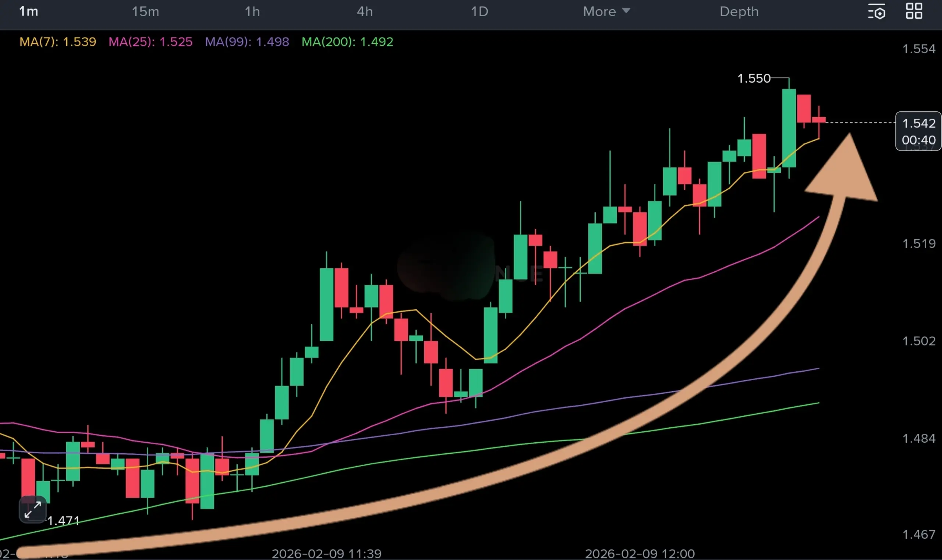Click the 12:00 time axis label
942x560 pixels.
[x=640, y=554]
